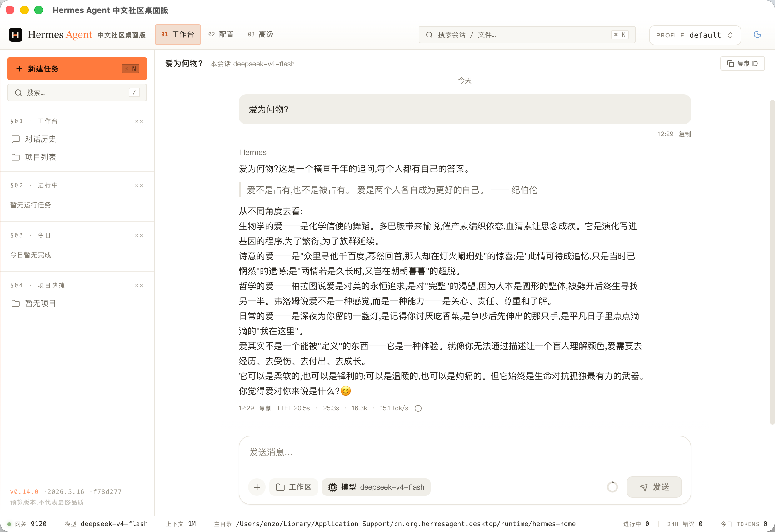Click the 本会话 deepseek-v4-flash label
This screenshot has height=532, width=775.
tap(252, 64)
